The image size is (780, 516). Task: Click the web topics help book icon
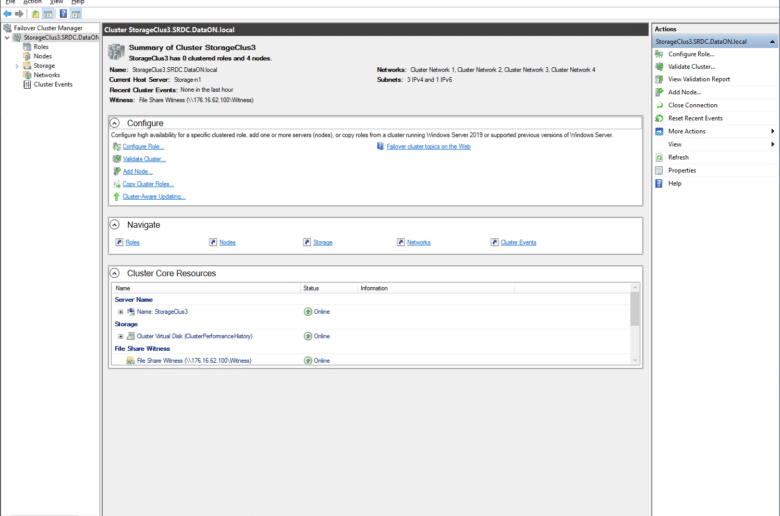pos(381,146)
